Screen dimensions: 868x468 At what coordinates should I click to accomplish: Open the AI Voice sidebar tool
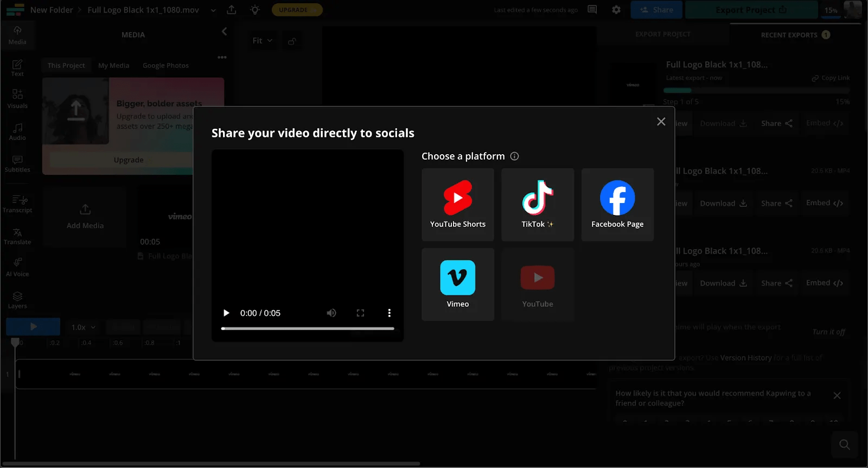(17, 268)
